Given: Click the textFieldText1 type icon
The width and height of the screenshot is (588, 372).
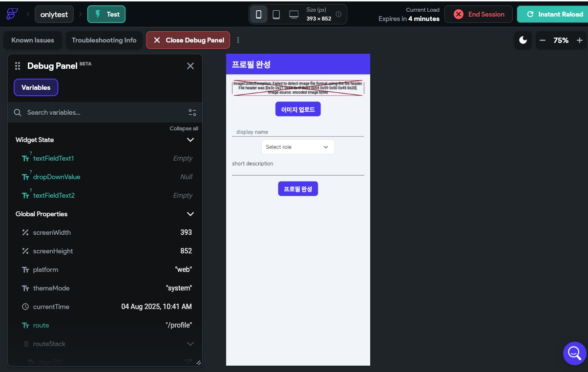Looking at the screenshot, I should click(25, 159).
